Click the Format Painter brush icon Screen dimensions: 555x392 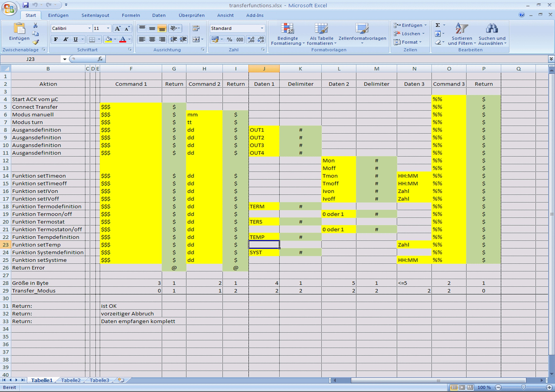coord(36,42)
